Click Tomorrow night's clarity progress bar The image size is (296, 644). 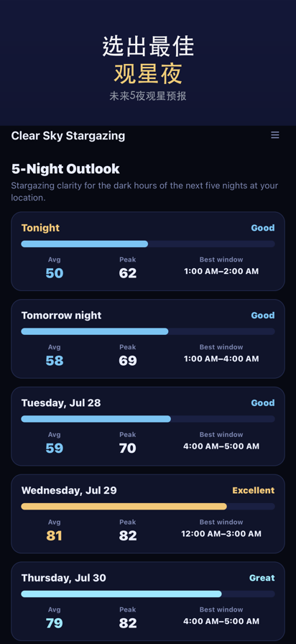[148, 331]
